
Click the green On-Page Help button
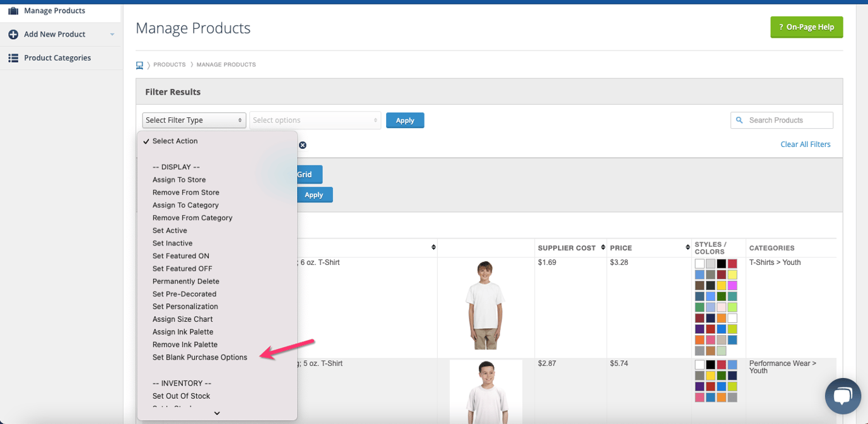coord(806,27)
